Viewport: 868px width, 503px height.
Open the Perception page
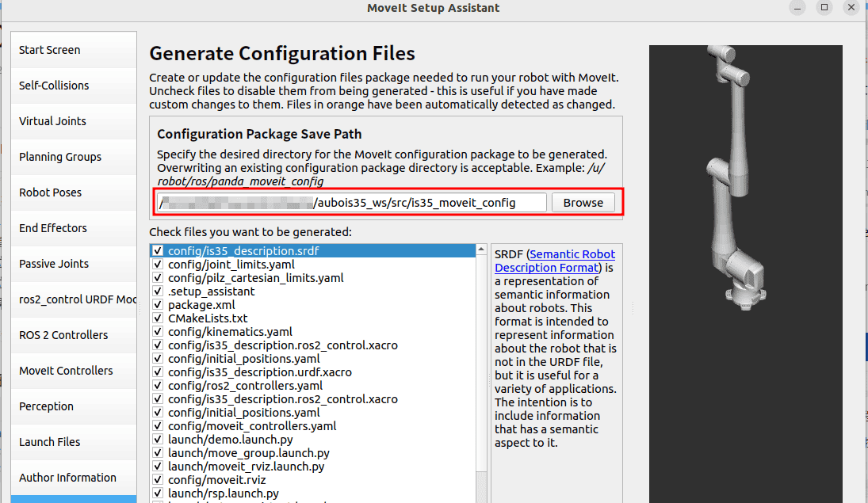pos(46,406)
